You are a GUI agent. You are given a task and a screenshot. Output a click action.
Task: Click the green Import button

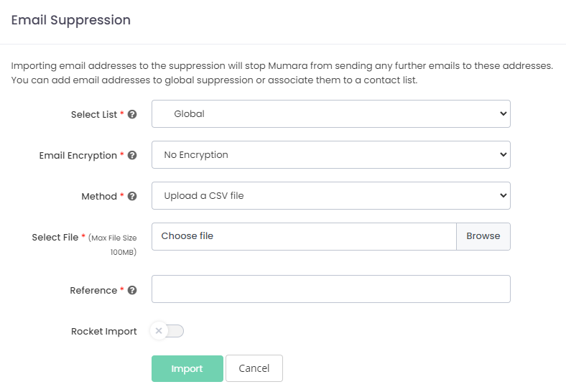point(187,368)
